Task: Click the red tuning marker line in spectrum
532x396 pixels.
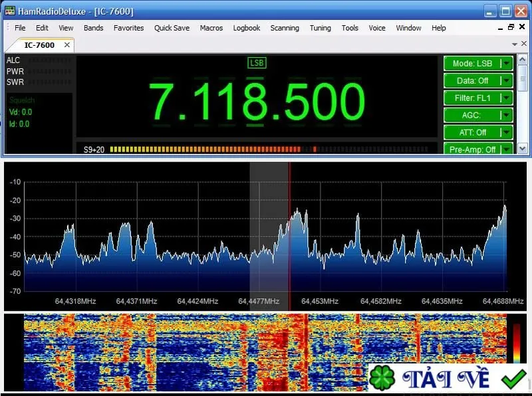Action: pos(289,237)
